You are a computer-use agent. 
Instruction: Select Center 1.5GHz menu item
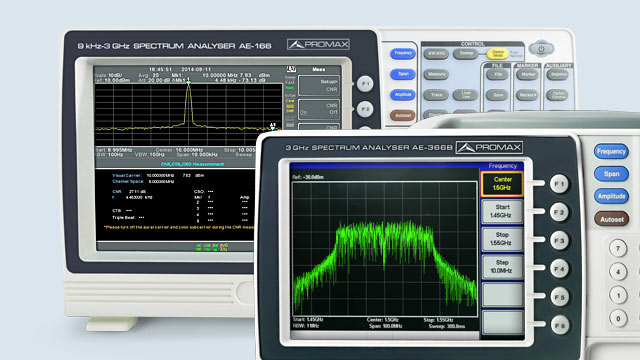pyautogui.click(x=502, y=184)
